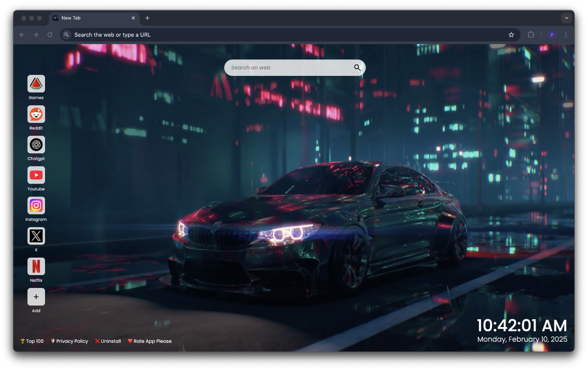Open the browser profile avatar menu
The height and width of the screenshot is (368, 588).
(x=551, y=34)
